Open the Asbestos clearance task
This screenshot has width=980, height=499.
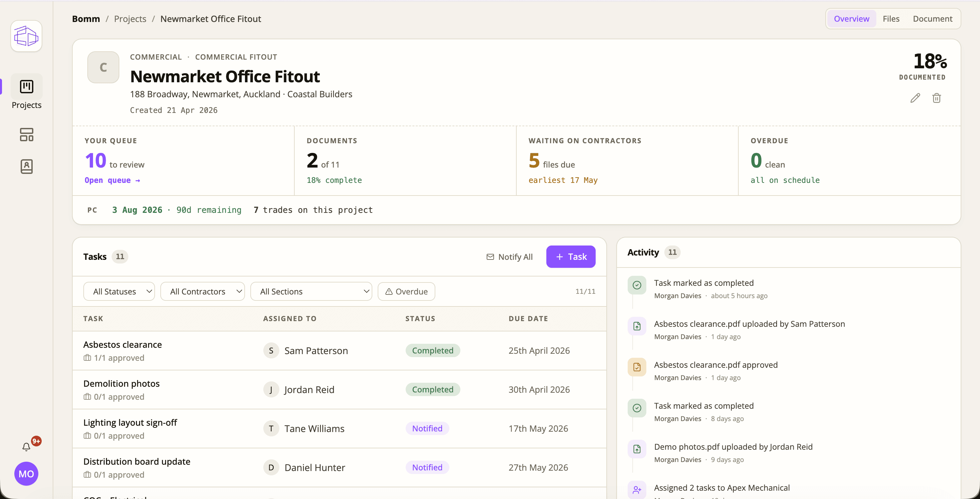pyautogui.click(x=123, y=344)
